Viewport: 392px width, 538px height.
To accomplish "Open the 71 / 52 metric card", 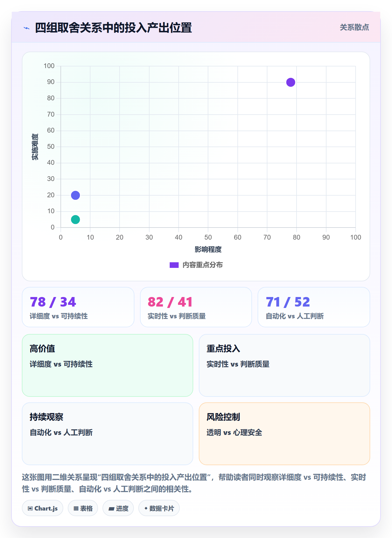I will [314, 307].
